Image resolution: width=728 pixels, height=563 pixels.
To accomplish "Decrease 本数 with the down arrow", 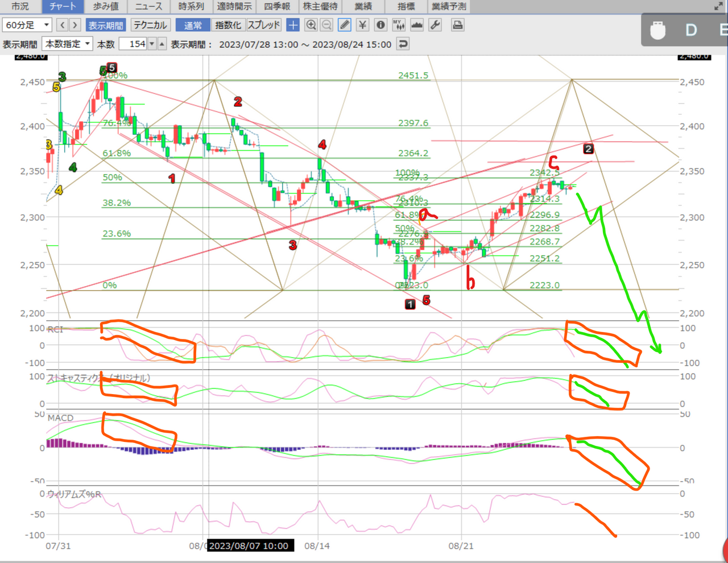I will pyautogui.click(x=152, y=44).
